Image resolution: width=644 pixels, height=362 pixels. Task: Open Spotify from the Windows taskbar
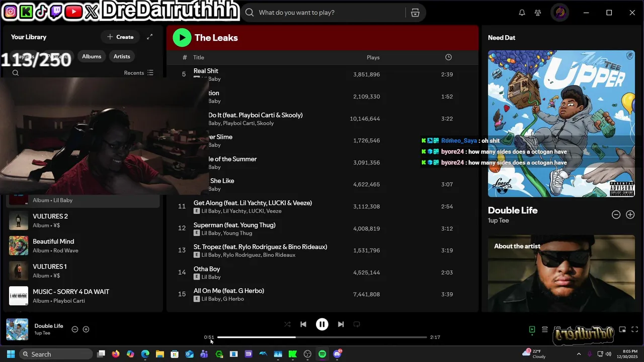click(322, 354)
